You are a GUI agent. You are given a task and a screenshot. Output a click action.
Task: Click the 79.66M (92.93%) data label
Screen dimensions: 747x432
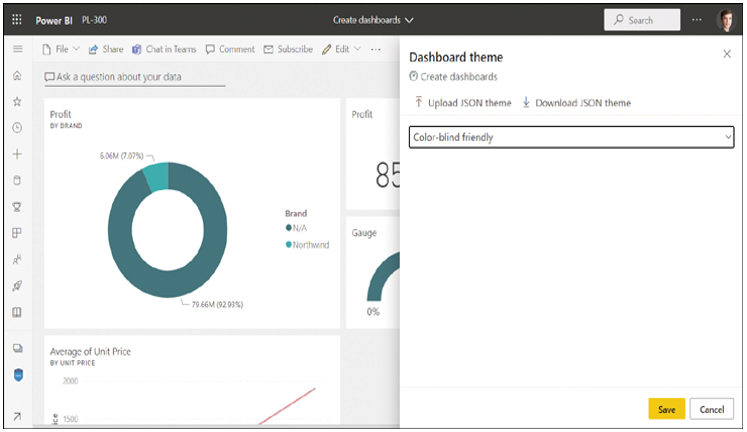[x=217, y=304]
